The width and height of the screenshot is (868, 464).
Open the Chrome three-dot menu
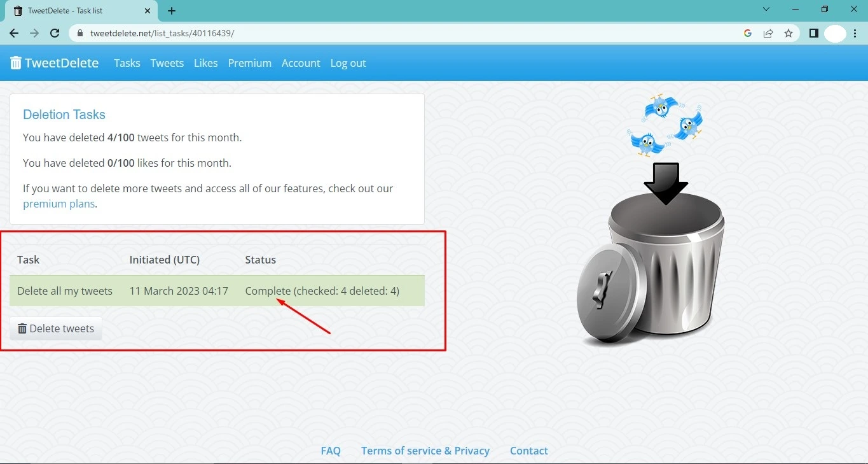click(855, 33)
